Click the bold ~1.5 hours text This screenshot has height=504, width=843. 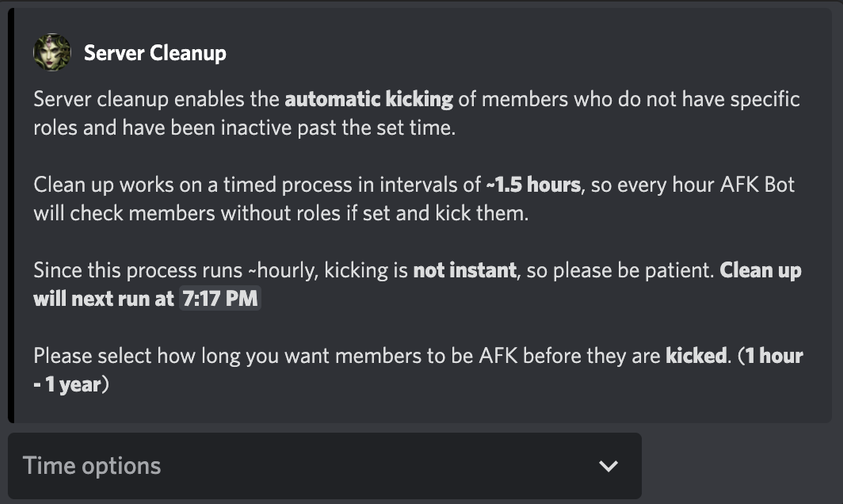[x=533, y=184]
